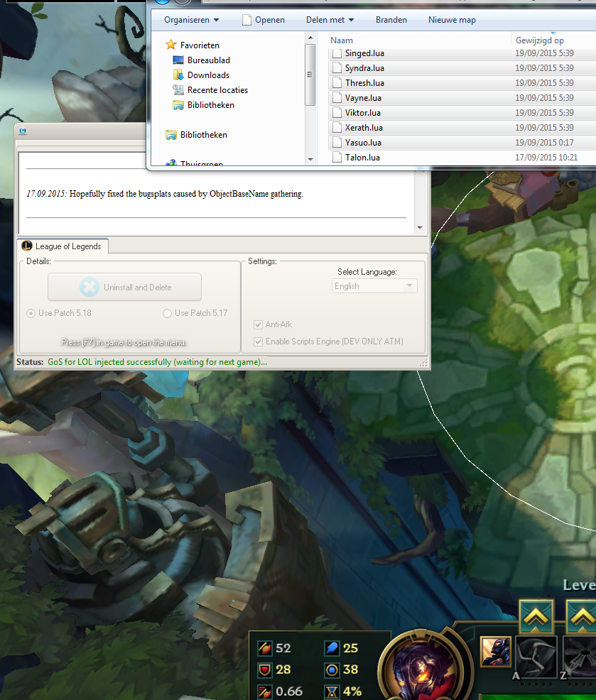This screenshot has width=596, height=700.
Task: Select the Bibliotheken library group icon
Action: tap(170, 134)
